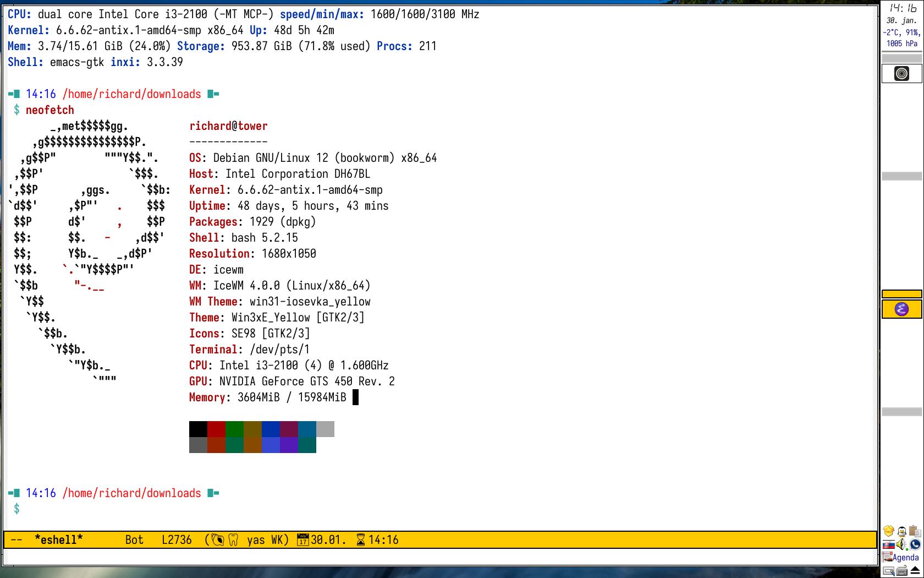Click the L2736 line number in mode line

click(x=177, y=540)
